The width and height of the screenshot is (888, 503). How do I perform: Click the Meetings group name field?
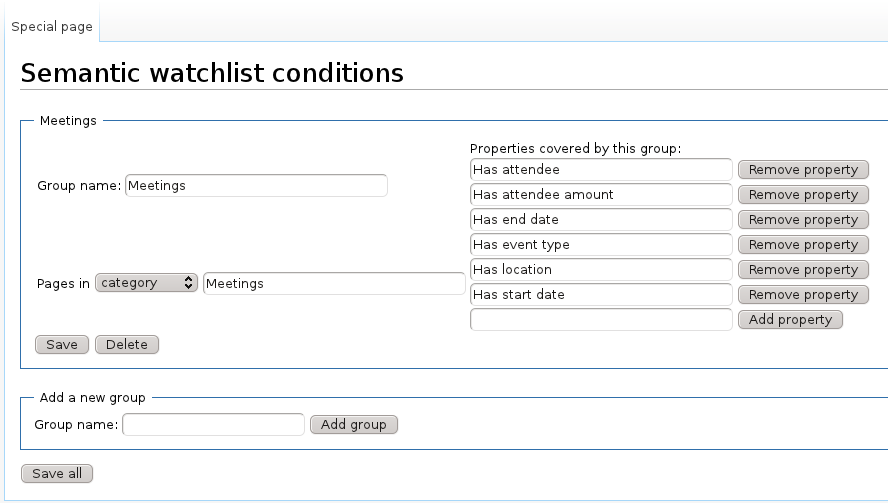(256, 185)
